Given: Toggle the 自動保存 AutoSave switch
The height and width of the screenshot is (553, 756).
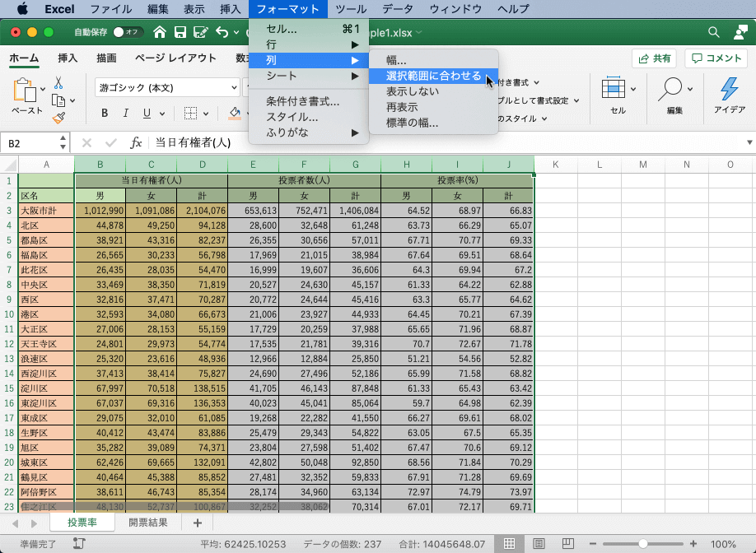Looking at the screenshot, I should [x=128, y=32].
